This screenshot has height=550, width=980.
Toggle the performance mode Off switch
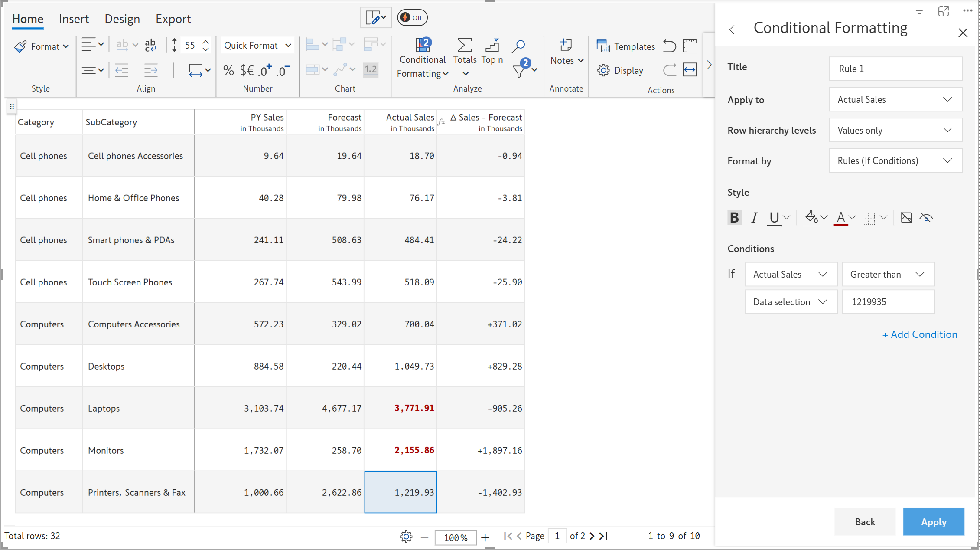[x=412, y=17]
